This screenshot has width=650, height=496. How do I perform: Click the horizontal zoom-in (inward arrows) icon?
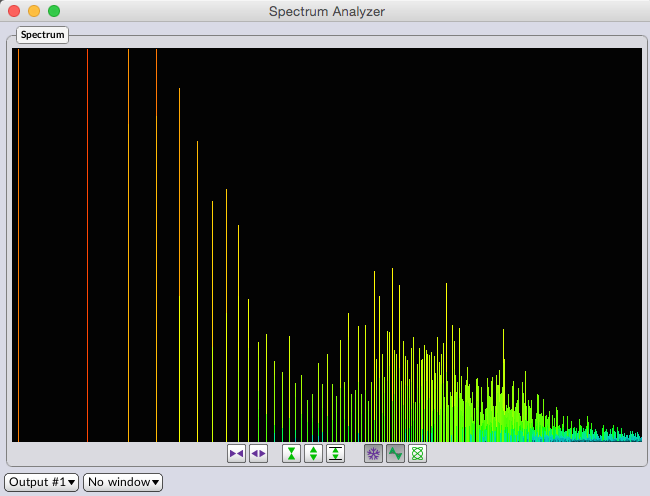pos(236,454)
